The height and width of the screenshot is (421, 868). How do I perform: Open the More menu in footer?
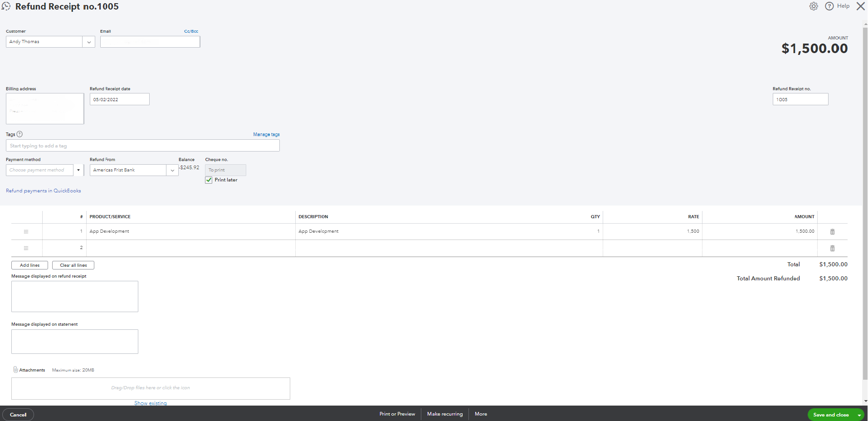[481, 414]
